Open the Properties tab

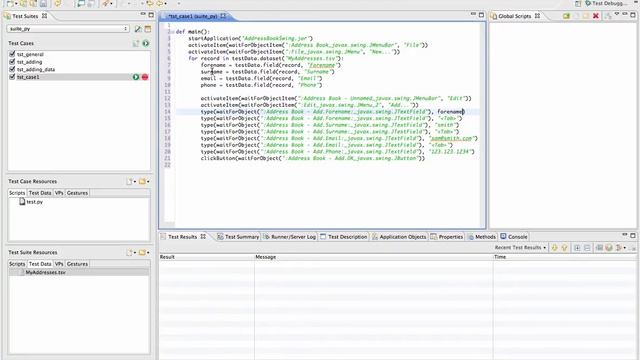(447, 237)
